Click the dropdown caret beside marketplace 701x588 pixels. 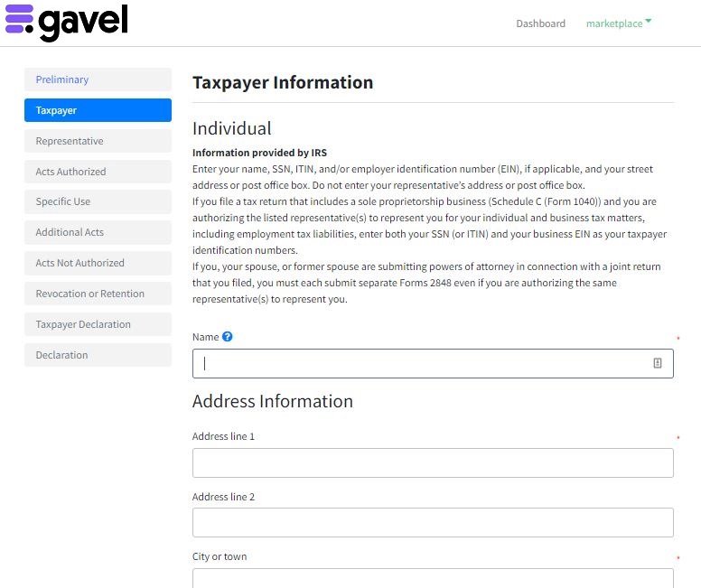click(649, 21)
